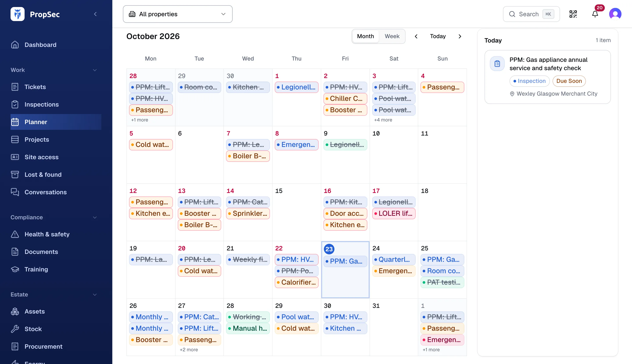Go to the next month
This screenshot has height=364, width=632.
tap(460, 36)
